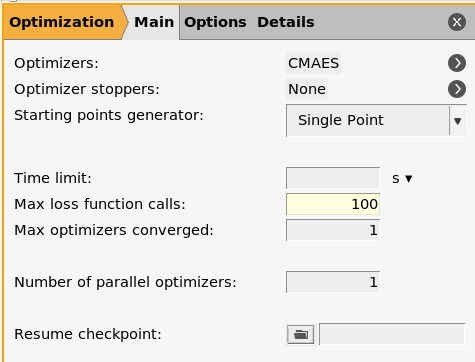Select the Main tab
The height and width of the screenshot is (362, 475).
point(154,22)
